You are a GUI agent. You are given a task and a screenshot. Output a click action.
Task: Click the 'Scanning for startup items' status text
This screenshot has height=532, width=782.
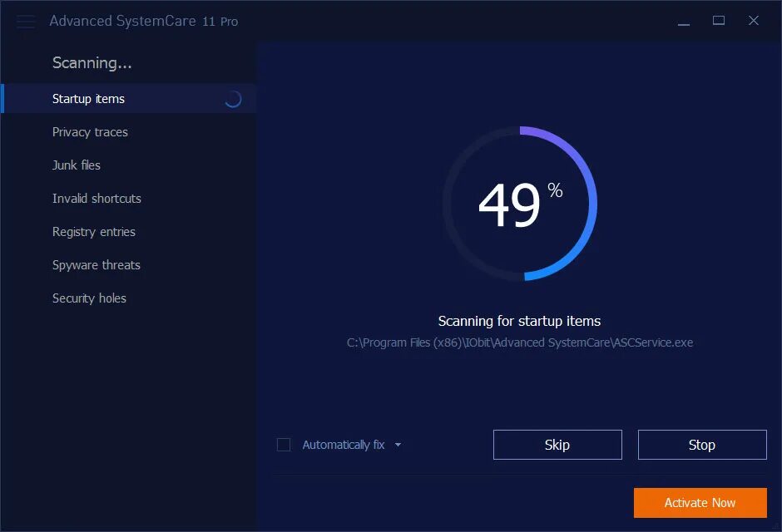pos(519,322)
